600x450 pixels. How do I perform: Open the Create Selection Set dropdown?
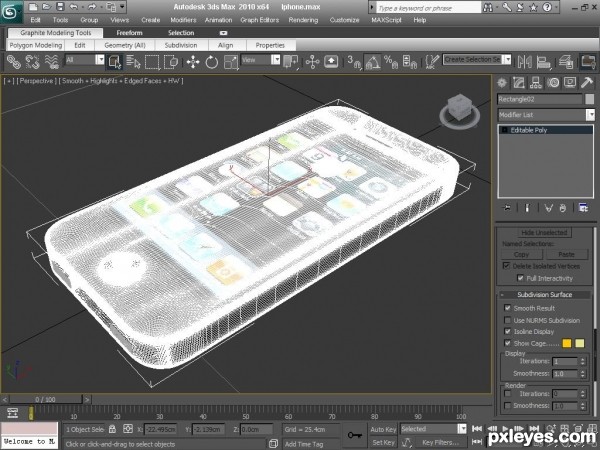point(507,59)
